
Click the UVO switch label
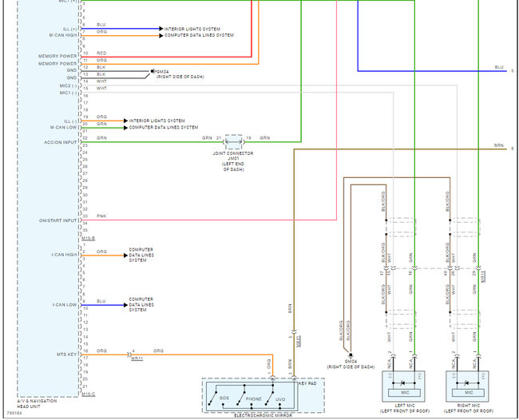tap(280, 399)
